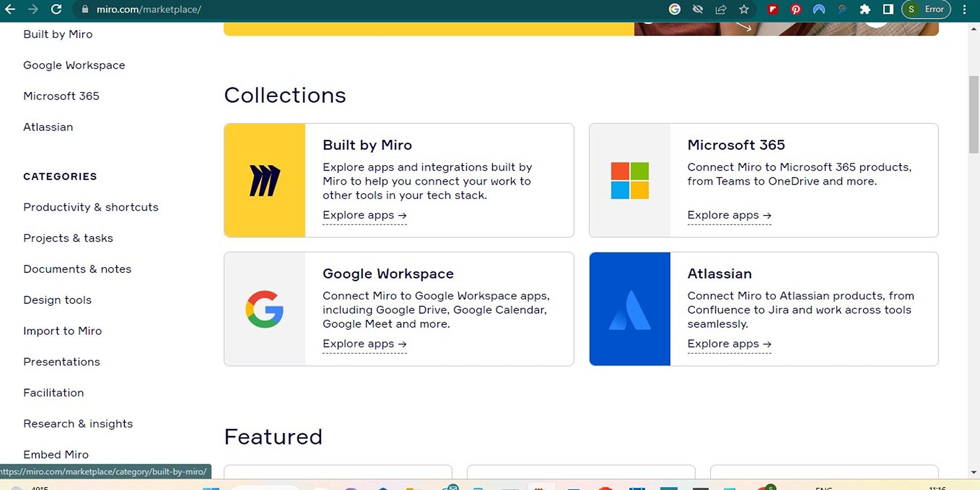Bookmark page with the star icon
This screenshot has height=490, width=980.
pyautogui.click(x=744, y=9)
